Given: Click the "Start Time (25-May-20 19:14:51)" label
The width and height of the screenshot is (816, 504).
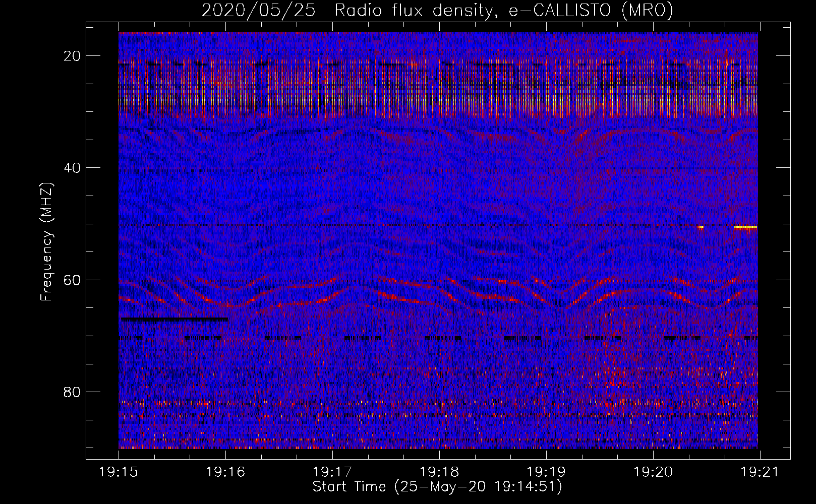Looking at the screenshot, I should [x=437, y=487].
